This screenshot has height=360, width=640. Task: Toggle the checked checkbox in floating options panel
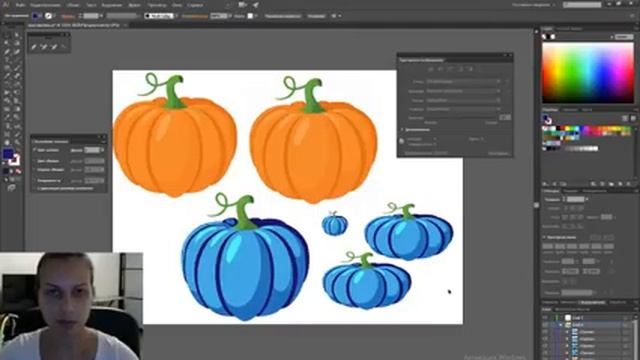pos(34,150)
